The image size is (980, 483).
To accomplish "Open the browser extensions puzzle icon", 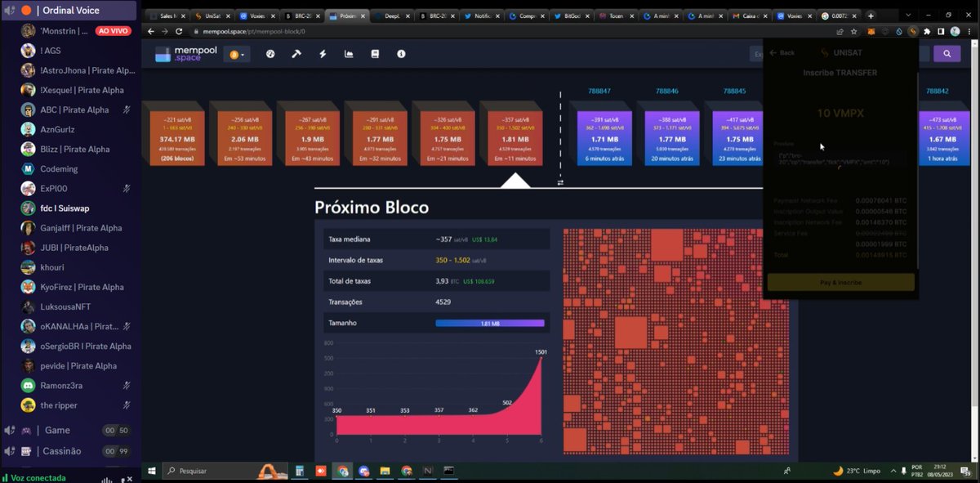I will [927, 31].
